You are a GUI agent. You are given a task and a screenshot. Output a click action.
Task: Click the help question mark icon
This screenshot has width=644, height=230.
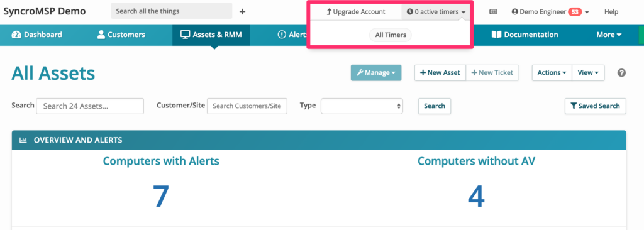(x=621, y=73)
